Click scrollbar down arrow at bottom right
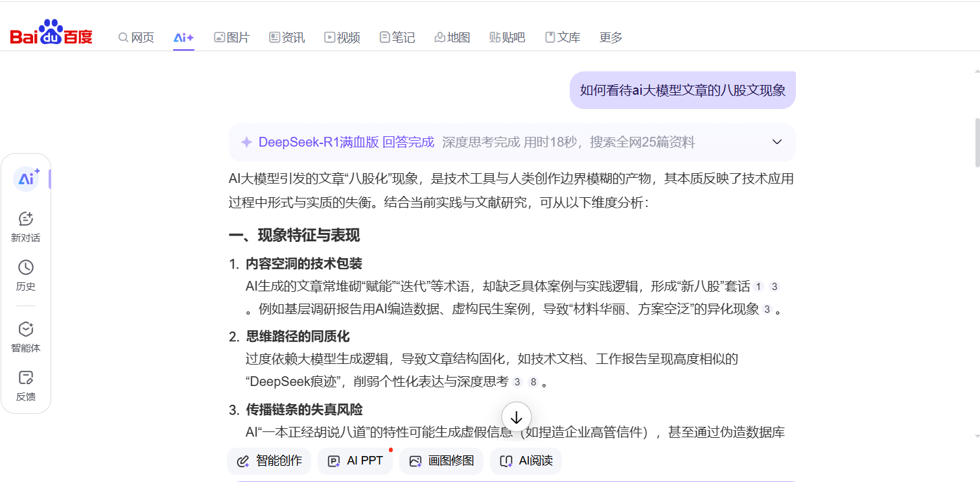The width and height of the screenshot is (980, 482). (977, 437)
